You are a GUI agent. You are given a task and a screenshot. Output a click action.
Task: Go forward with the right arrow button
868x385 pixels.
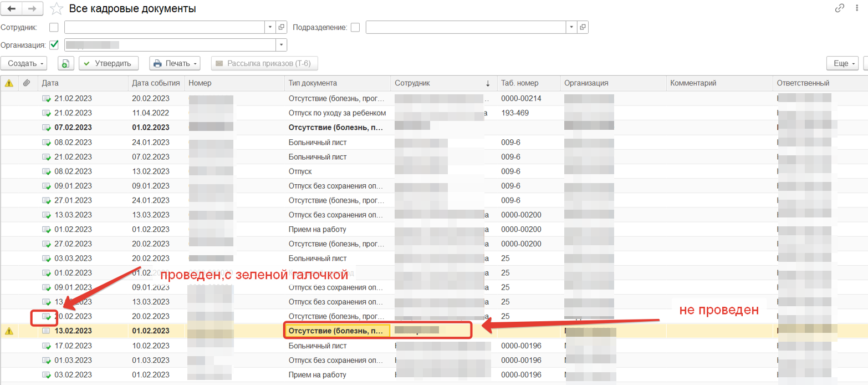[32, 9]
